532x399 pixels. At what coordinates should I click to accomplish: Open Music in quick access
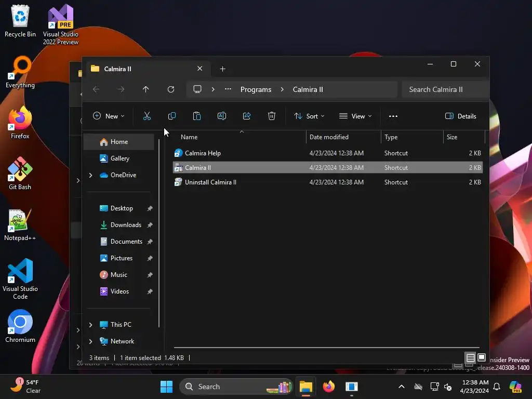[119, 275]
